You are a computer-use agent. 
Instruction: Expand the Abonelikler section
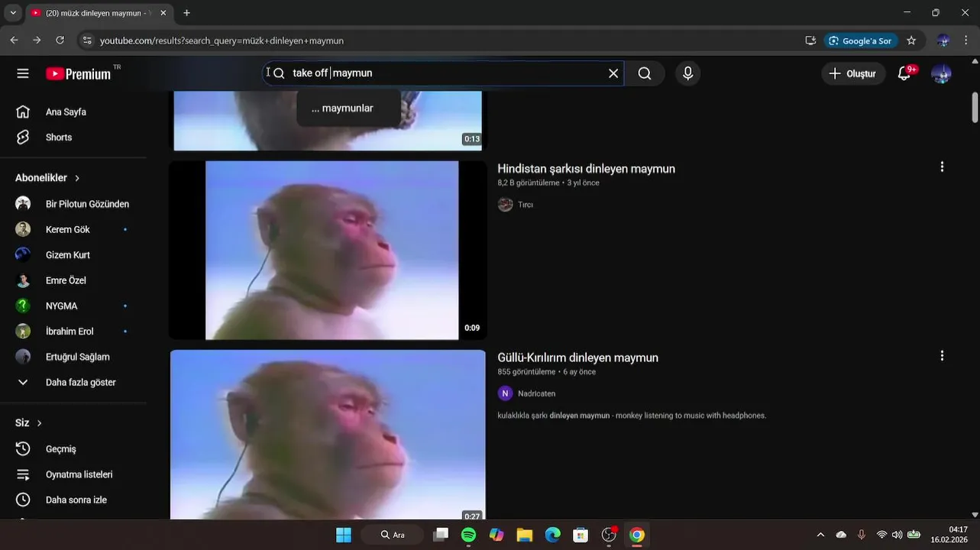point(48,178)
